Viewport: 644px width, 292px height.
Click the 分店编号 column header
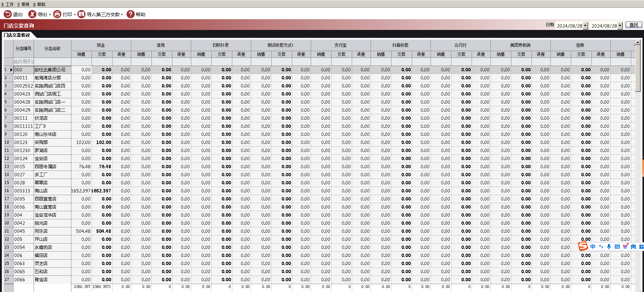(24, 49)
